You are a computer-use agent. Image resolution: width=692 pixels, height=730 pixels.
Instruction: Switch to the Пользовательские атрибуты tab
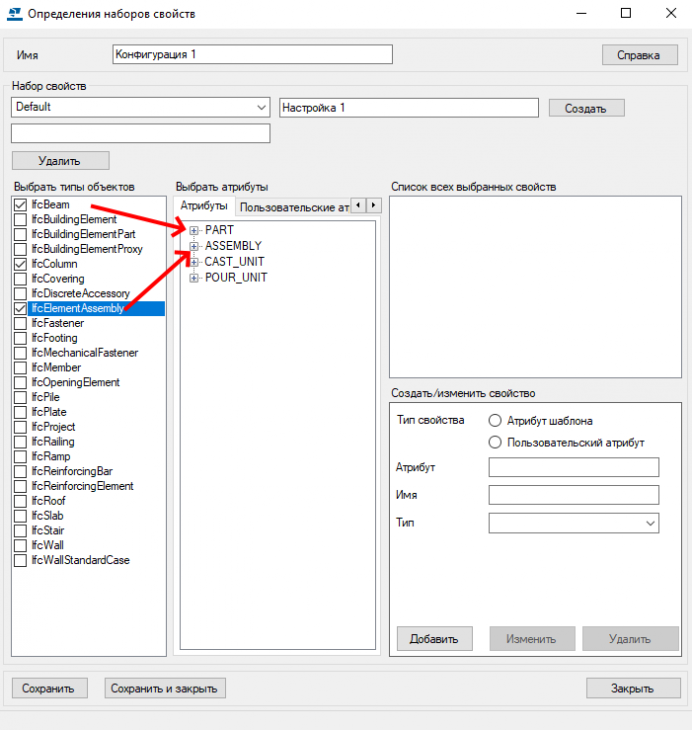(294, 207)
